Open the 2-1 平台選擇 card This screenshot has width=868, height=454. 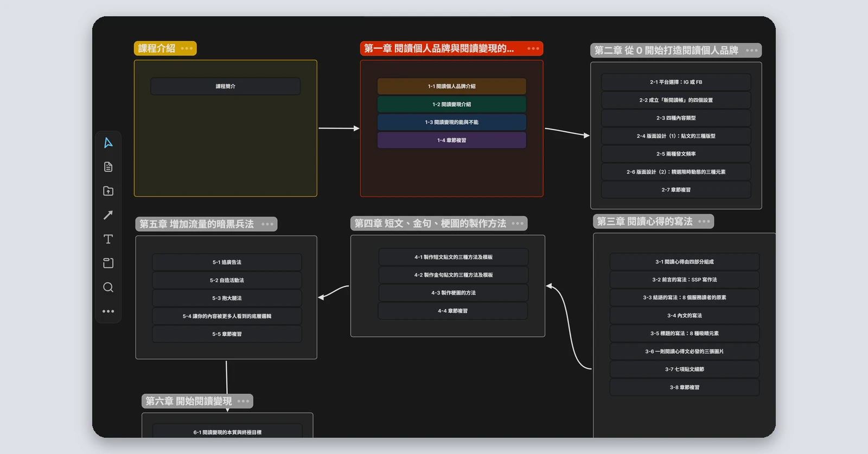coord(676,82)
